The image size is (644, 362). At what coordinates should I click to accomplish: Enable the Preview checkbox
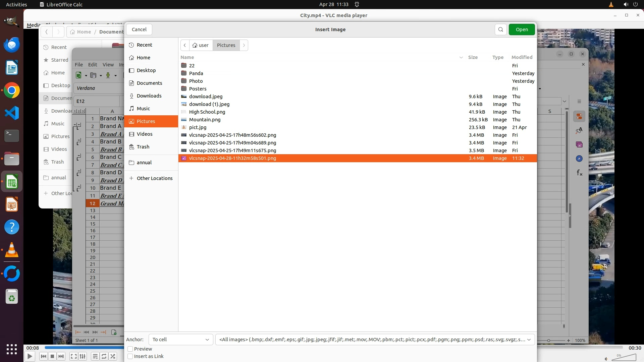tap(130, 349)
